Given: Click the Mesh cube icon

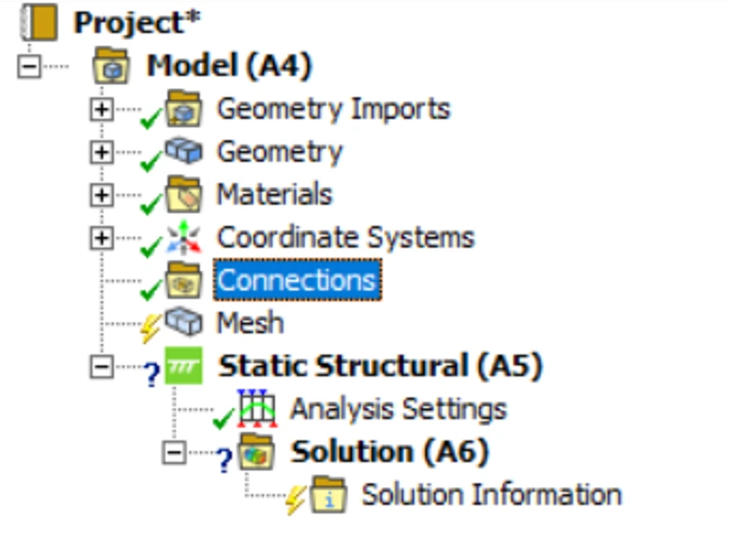Looking at the screenshot, I should click(x=182, y=322).
